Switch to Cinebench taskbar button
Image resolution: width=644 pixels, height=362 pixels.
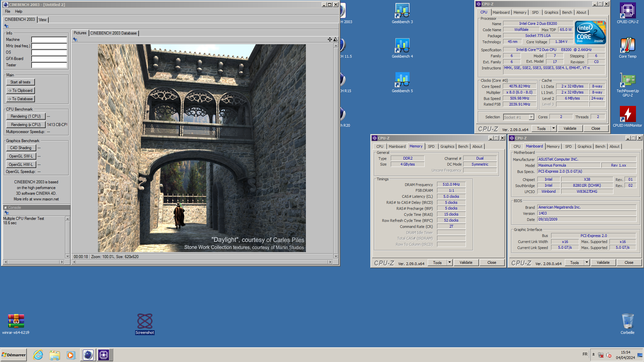click(88, 355)
